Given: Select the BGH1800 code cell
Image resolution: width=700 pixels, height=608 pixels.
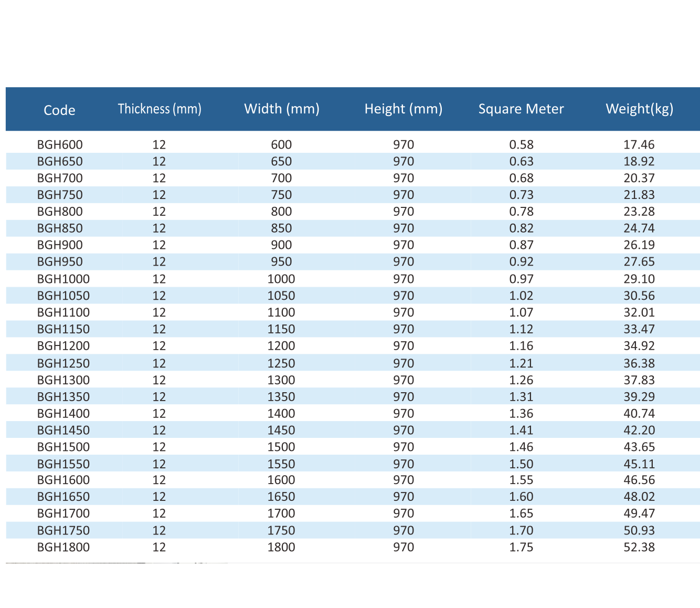Looking at the screenshot, I should pos(63,547).
